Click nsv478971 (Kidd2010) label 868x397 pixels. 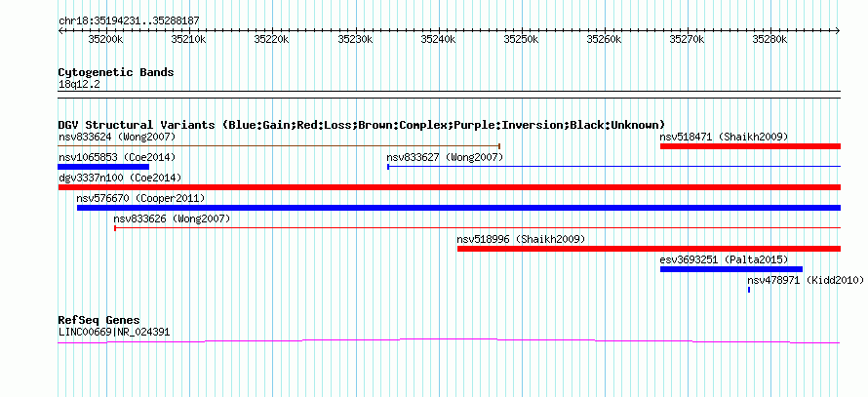[x=806, y=280]
